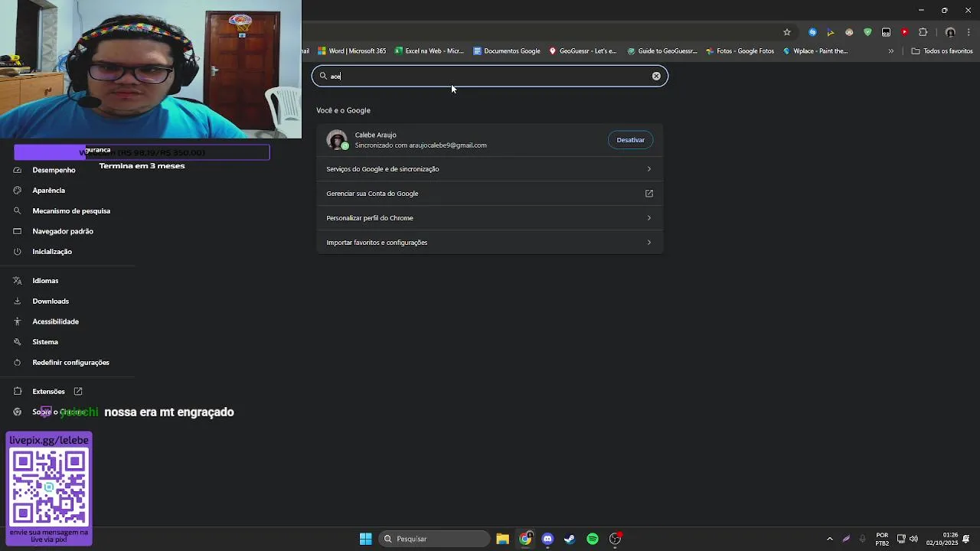This screenshot has height=551, width=980.
Task: Open OBS Studio from the taskbar
Action: pyautogui.click(x=615, y=539)
